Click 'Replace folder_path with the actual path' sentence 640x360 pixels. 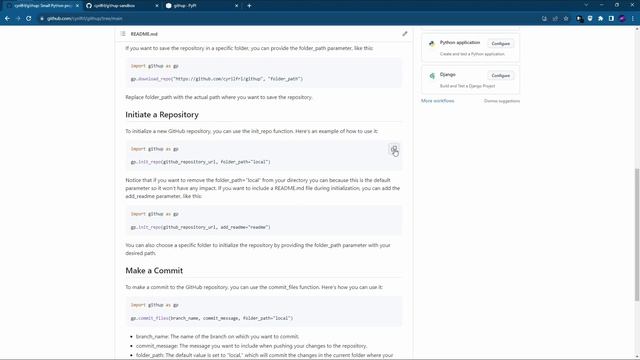click(219, 97)
